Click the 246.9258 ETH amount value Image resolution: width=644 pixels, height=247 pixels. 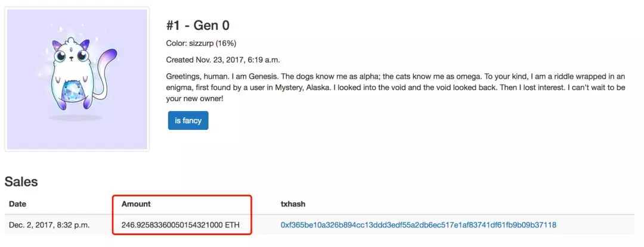tap(181, 225)
